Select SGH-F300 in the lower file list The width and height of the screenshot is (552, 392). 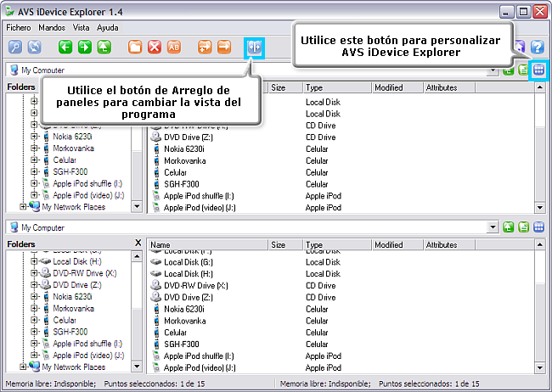pyautogui.click(x=181, y=344)
